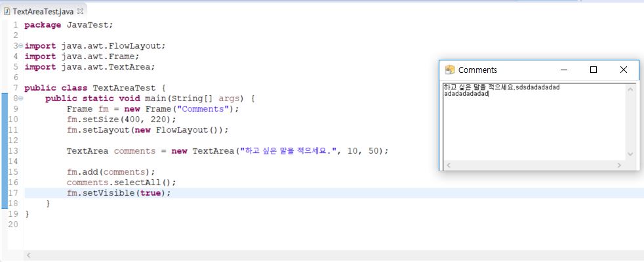Close the TextAreaTest.java tab
The width and height of the screenshot is (644, 262).
80,11
